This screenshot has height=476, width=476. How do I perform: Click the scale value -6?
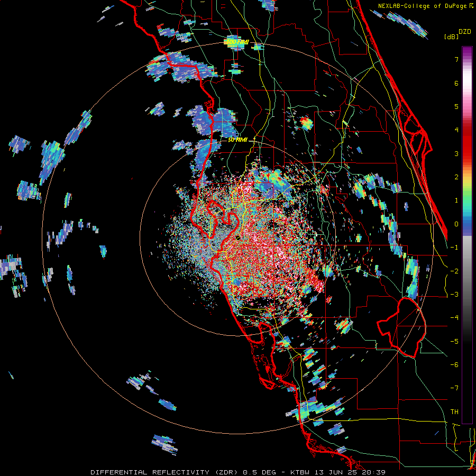pyautogui.click(x=454, y=365)
